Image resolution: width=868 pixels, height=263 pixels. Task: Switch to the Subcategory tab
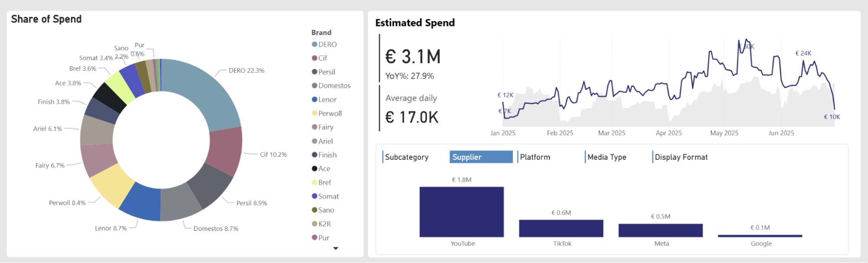tap(407, 157)
